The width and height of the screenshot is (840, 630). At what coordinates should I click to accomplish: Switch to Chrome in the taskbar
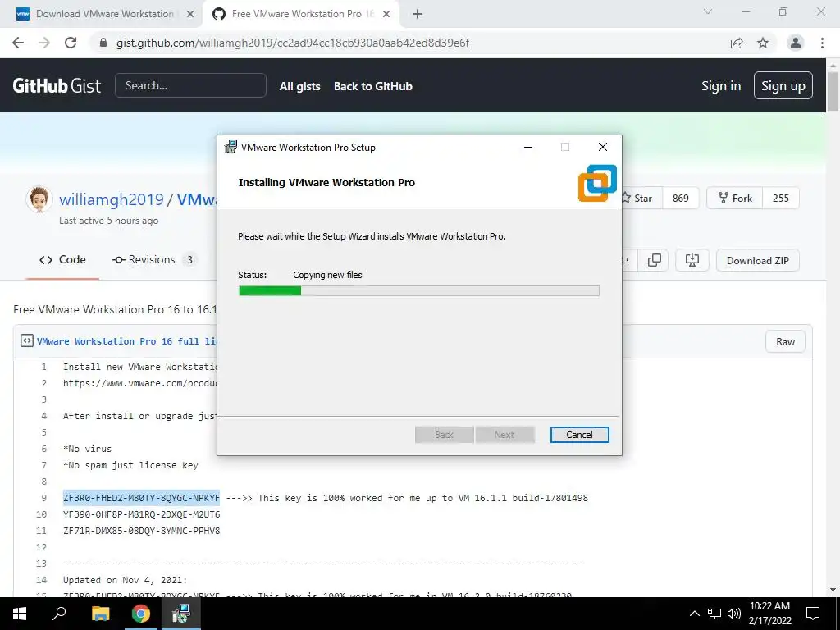point(141,614)
